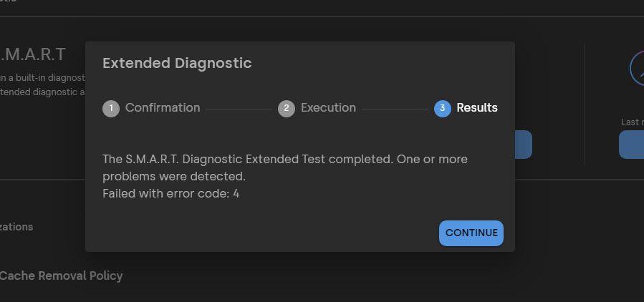Select the Execution step label
The image size is (644, 302).
[328, 108]
